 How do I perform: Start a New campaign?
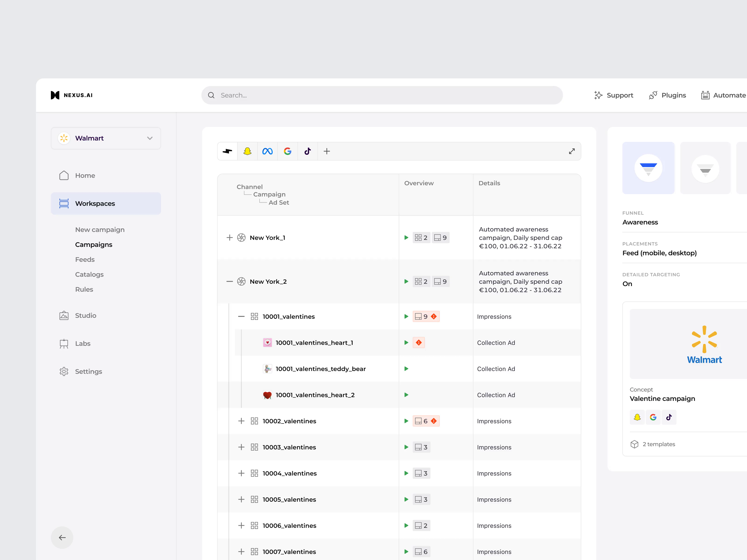point(100,229)
